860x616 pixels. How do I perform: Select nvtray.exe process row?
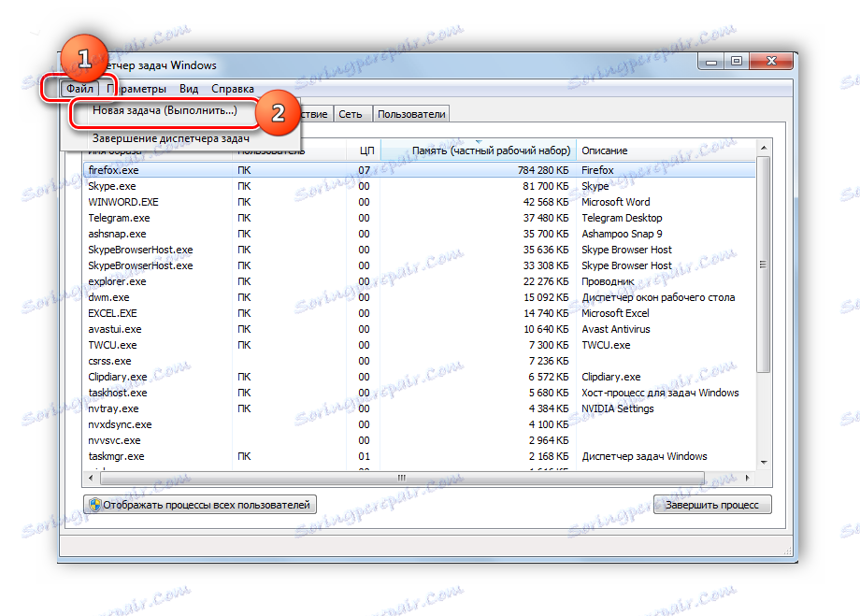420,408
